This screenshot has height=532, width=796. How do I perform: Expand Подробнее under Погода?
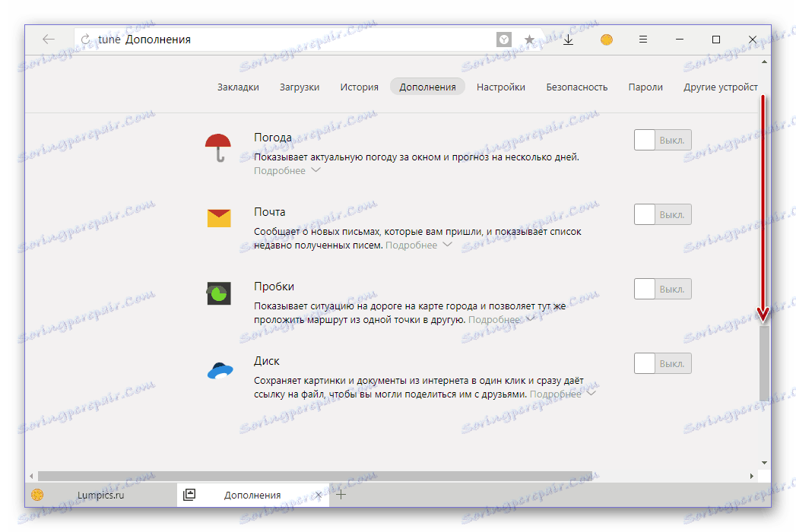[x=287, y=170]
